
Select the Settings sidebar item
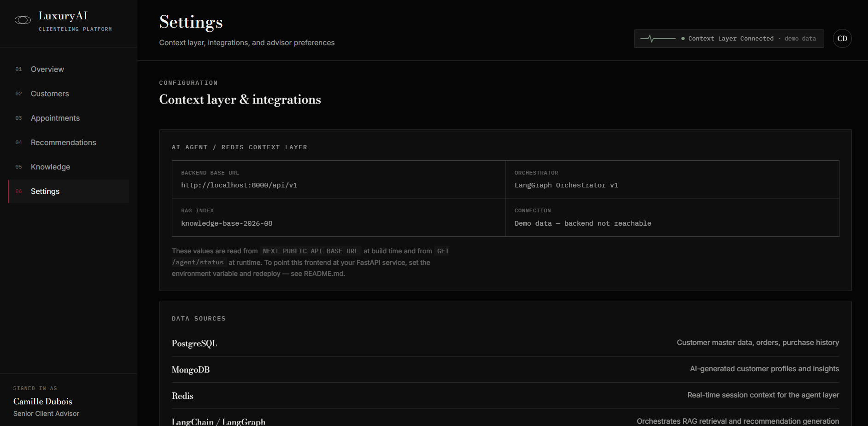(x=68, y=191)
